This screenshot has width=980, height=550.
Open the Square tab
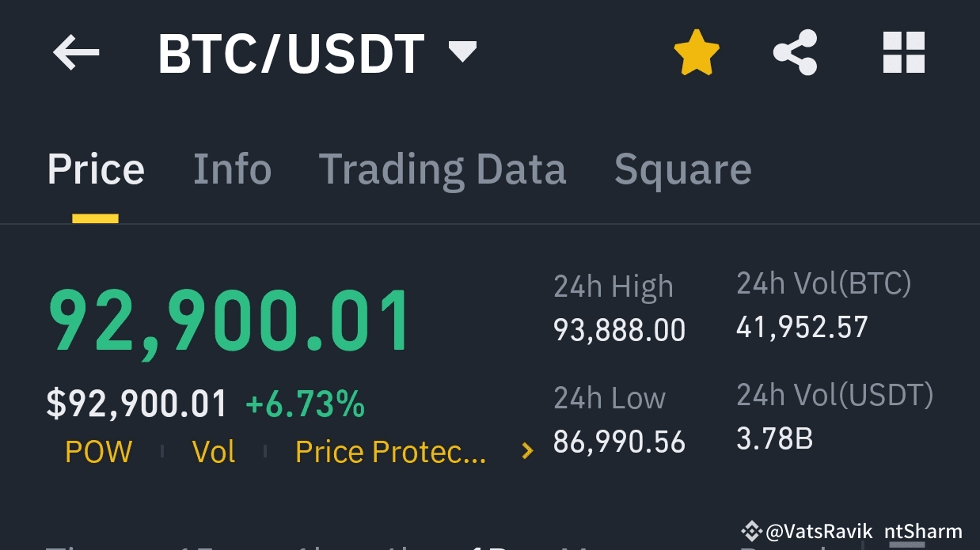pyautogui.click(x=682, y=169)
